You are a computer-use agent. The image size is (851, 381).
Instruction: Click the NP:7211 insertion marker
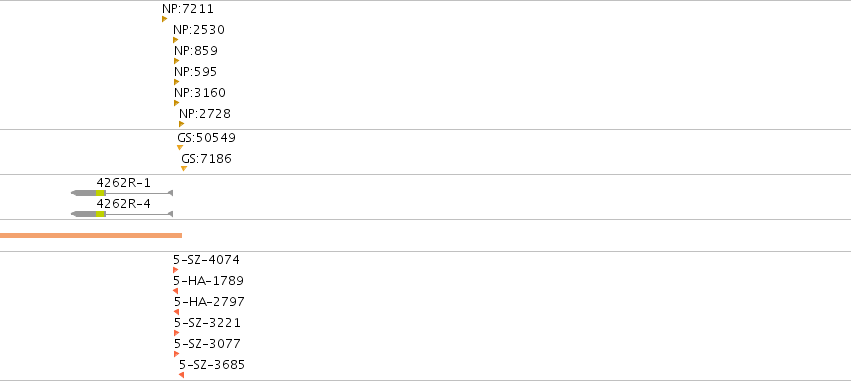(x=164, y=19)
